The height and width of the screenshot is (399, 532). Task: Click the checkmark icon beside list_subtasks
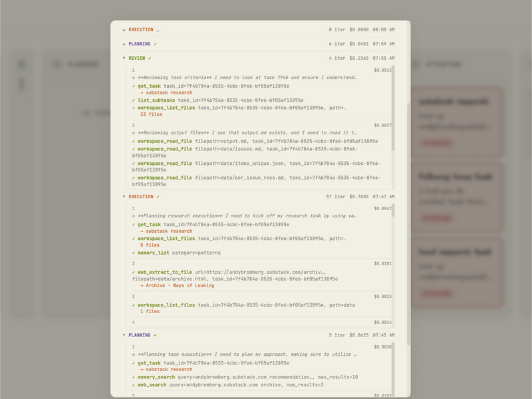tap(134, 100)
